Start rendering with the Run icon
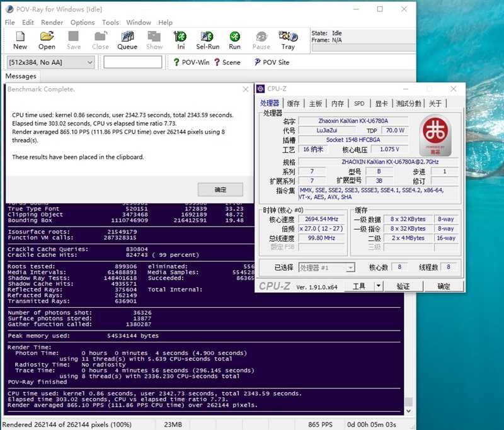 (235, 39)
